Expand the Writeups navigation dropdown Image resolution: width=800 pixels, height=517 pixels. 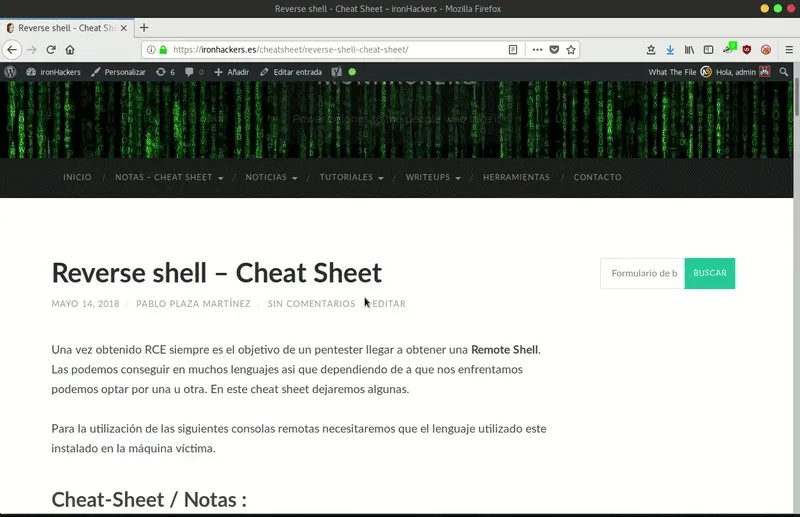click(x=433, y=177)
